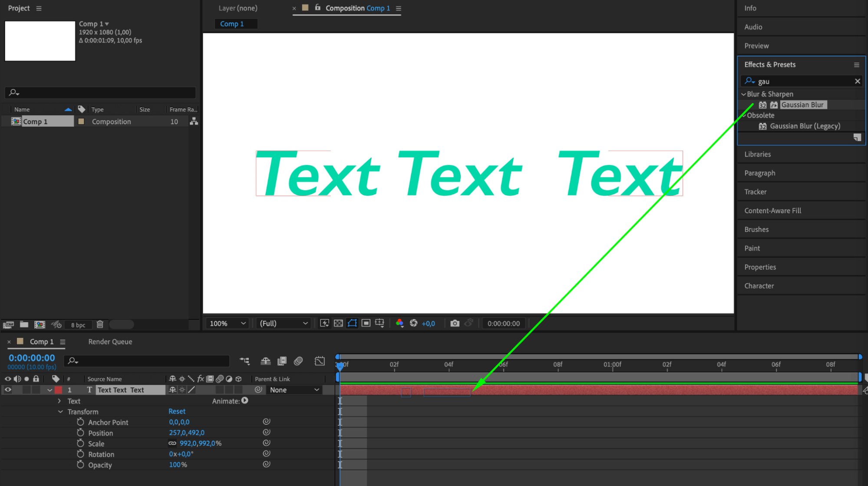Collapse the Text Text Text layer properties
The height and width of the screenshot is (486, 868).
tap(50, 390)
